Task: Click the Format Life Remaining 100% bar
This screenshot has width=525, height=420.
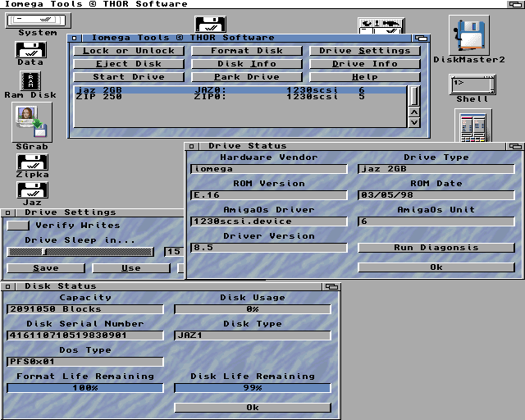Action: [85, 388]
